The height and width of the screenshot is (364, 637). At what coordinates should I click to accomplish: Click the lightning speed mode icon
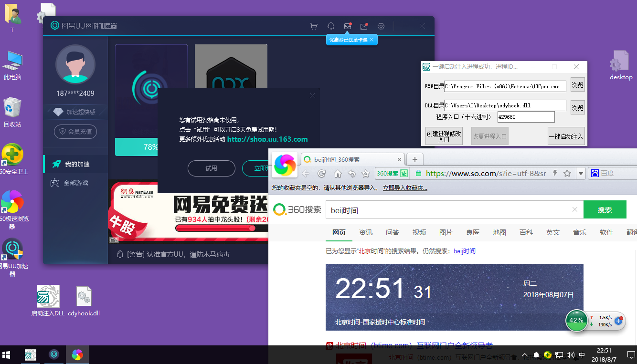point(555,173)
